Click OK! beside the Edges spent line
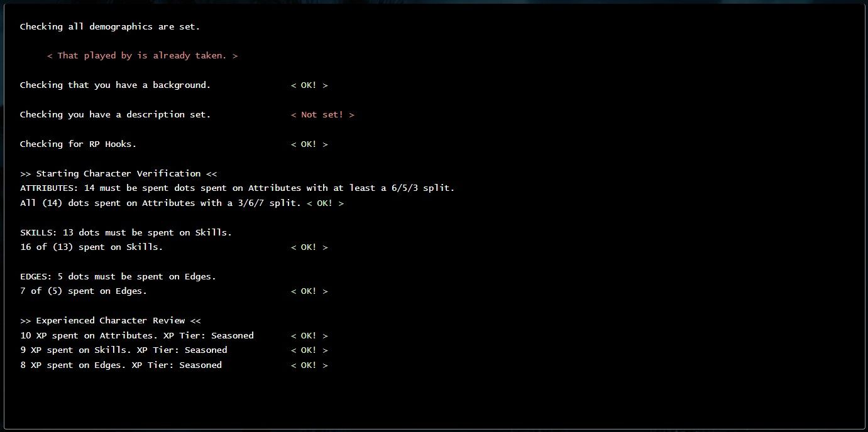This screenshot has height=432, width=868. (309, 291)
